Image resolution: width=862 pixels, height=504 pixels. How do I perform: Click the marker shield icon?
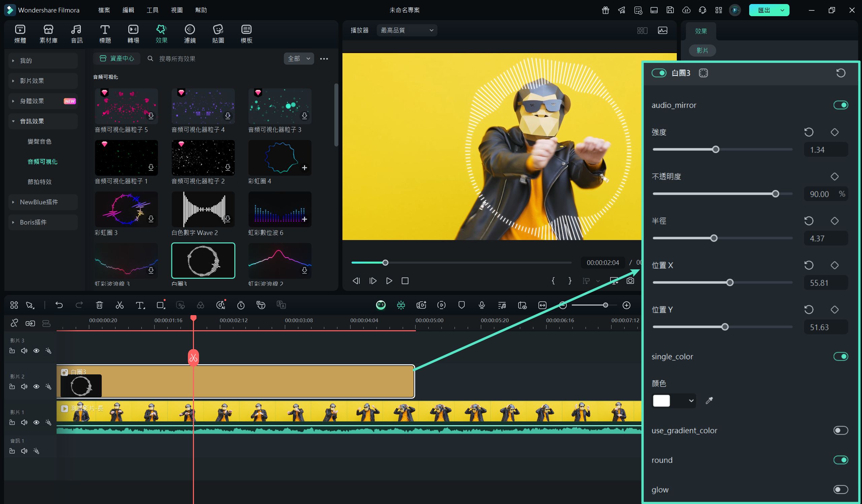[x=461, y=305]
